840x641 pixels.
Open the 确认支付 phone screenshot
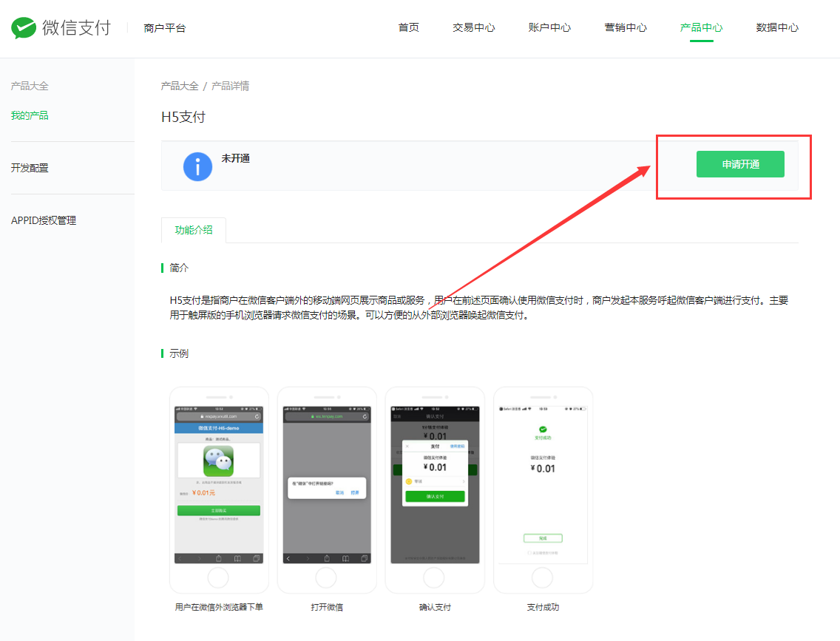(435, 490)
